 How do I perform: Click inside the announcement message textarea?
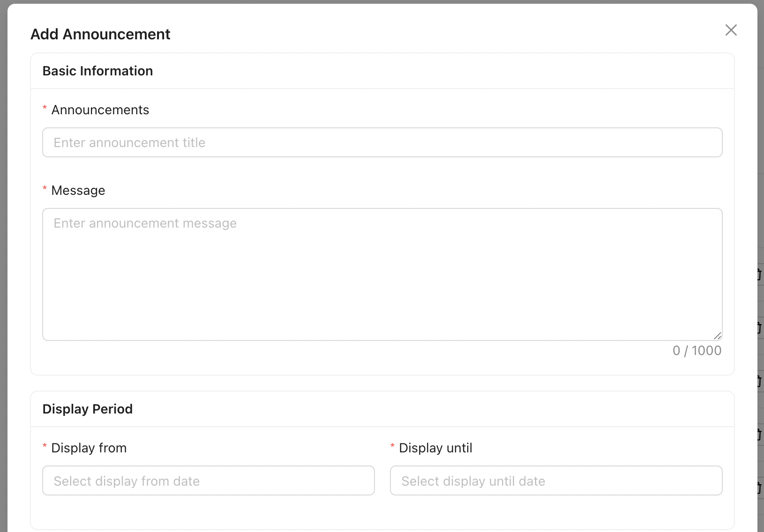point(382,274)
